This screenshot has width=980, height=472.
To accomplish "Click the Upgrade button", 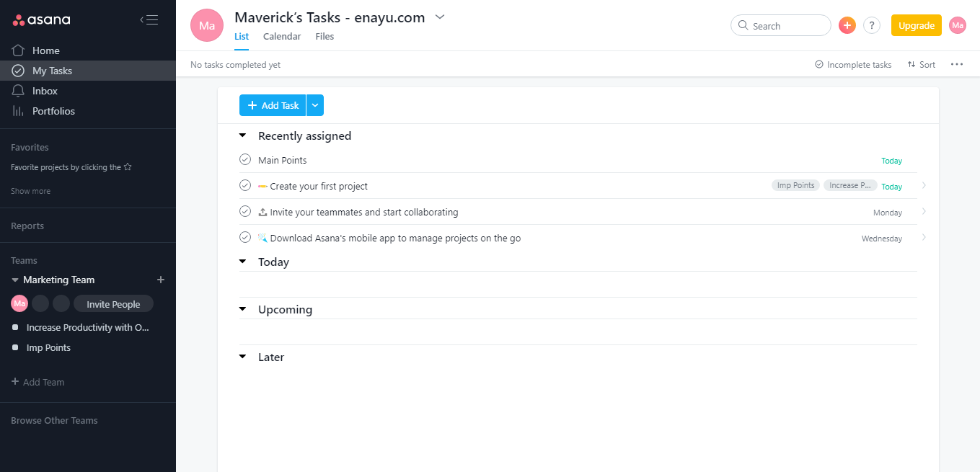I will coord(917,25).
